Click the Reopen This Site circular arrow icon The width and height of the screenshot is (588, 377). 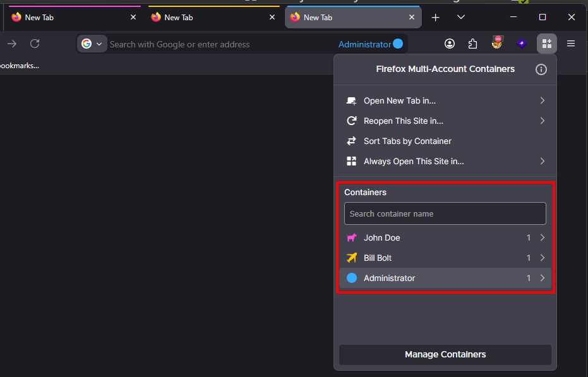(351, 121)
